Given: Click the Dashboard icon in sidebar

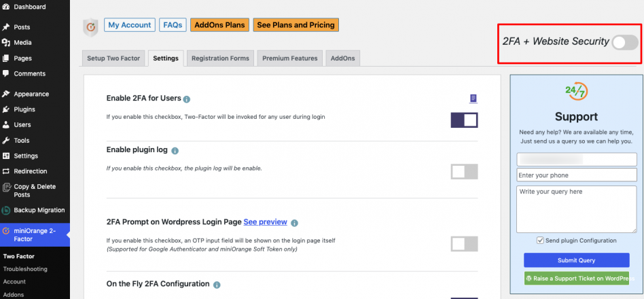Looking at the screenshot, I should pos(5,7).
